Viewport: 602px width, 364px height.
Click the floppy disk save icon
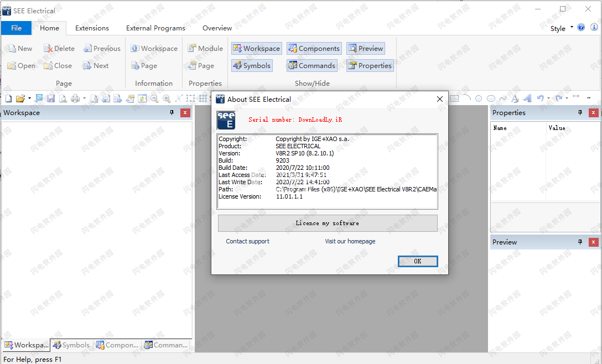[51, 98]
